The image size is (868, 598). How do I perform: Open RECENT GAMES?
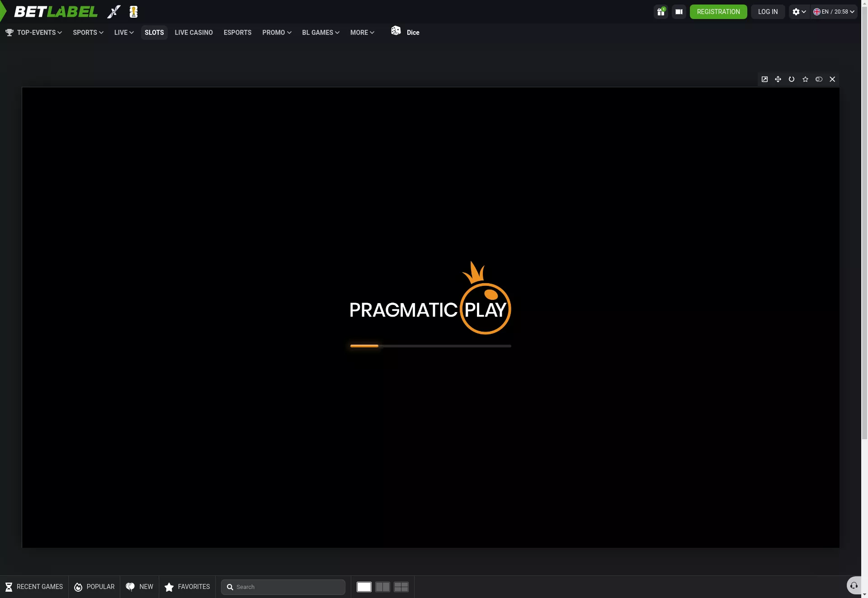34,587
